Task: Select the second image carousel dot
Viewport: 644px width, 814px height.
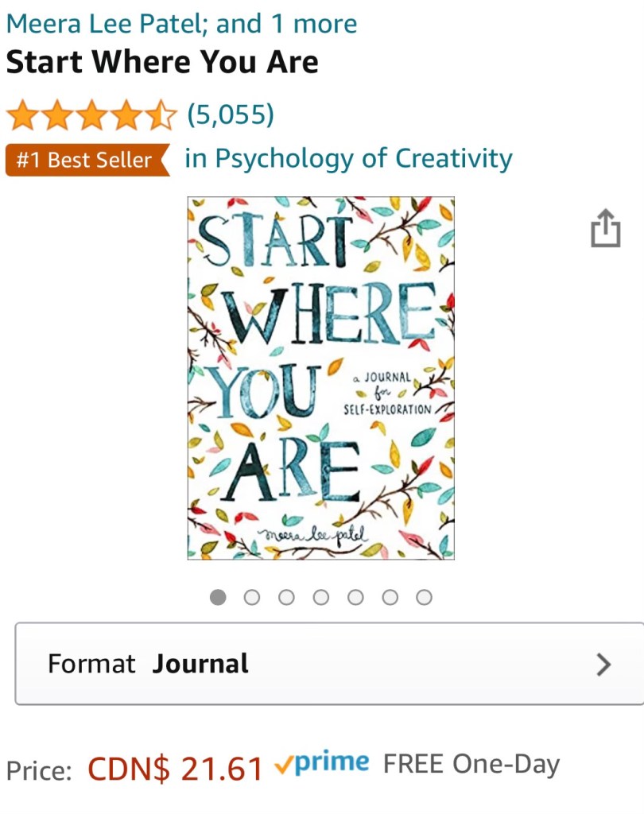Action: (252, 597)
